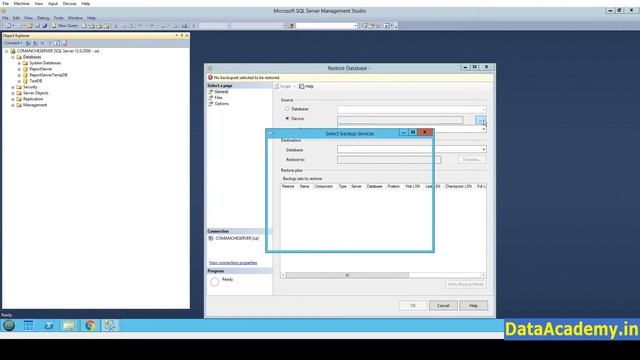Screen dimensions: 640x360
Task: Launch PowerShell from the taskbar
Action: [49, 325]
